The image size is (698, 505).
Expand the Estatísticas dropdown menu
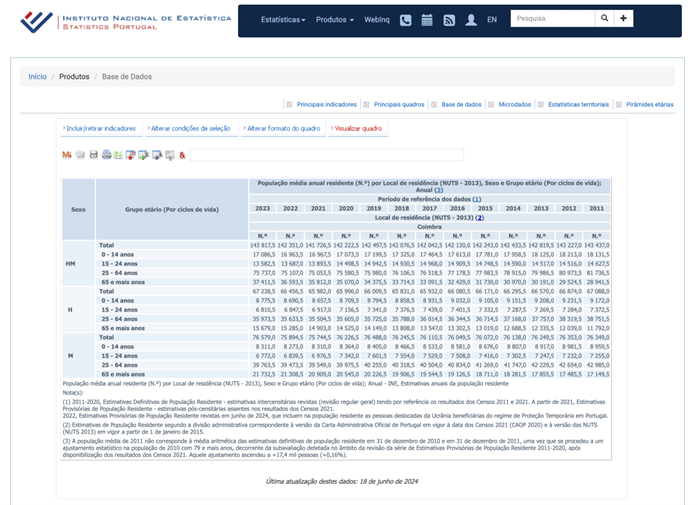282,19
